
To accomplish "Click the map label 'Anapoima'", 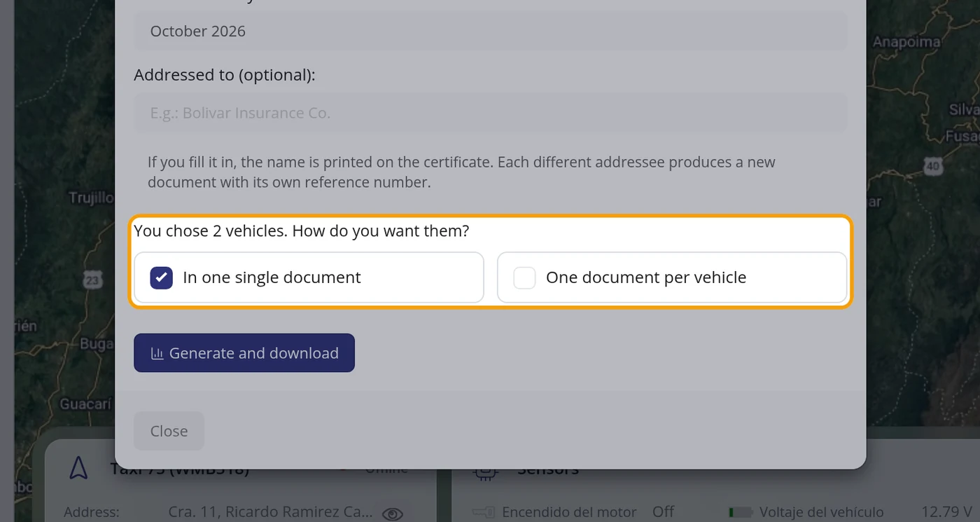I will (906, 42).
